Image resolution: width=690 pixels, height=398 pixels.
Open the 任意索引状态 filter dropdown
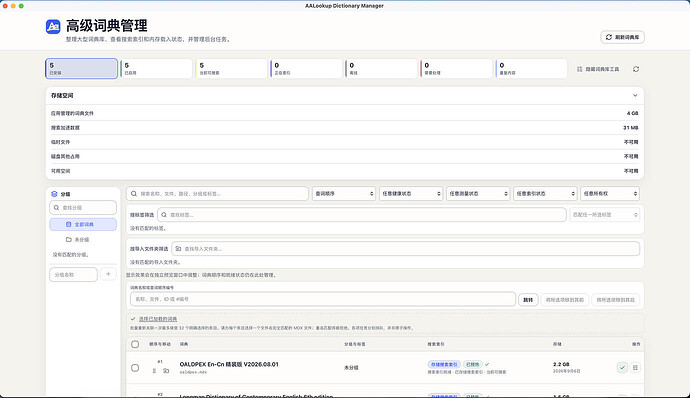point(545,194)
